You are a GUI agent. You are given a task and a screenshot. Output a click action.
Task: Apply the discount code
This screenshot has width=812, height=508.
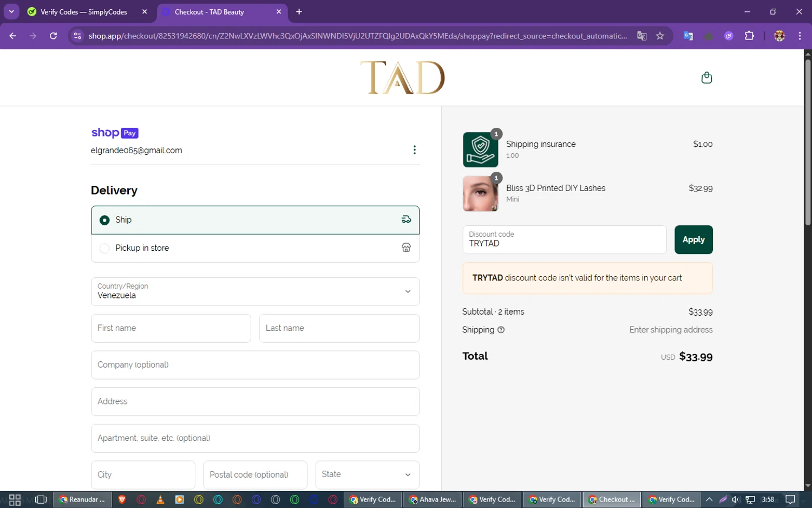(x=693, y=239)
